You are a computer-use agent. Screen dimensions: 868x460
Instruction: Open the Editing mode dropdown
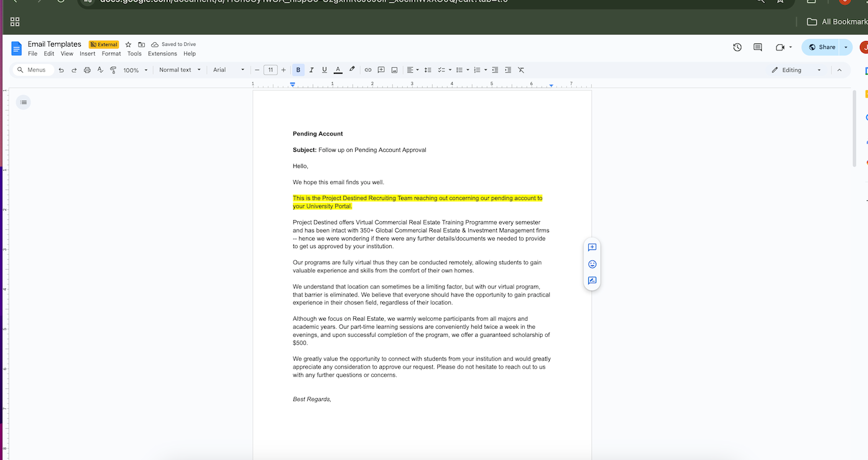pyautogui.click(x=796, y=70)
